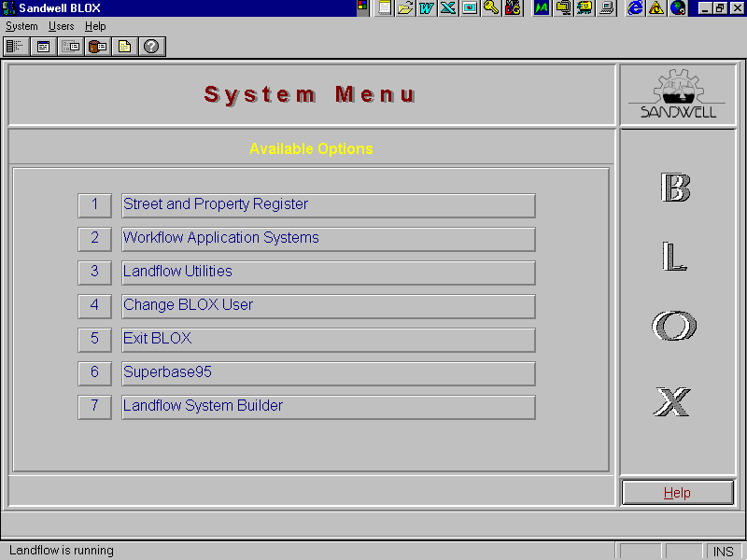Click the yellow document toolbar icon
747x560 pixels.
(x=125, y=47)
